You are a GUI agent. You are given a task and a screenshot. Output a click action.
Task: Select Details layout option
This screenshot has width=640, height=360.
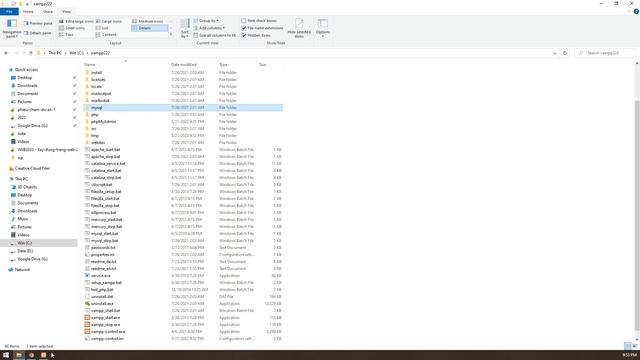click(149, 28)
